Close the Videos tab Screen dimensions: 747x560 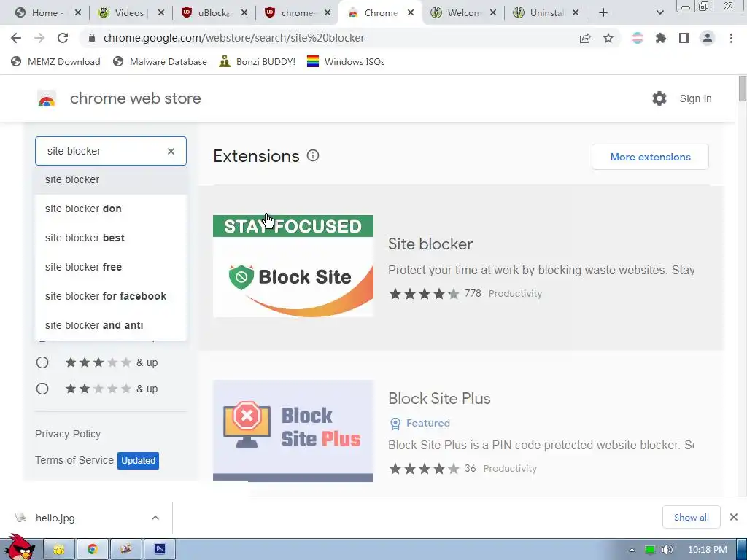(x=161, y=13)
